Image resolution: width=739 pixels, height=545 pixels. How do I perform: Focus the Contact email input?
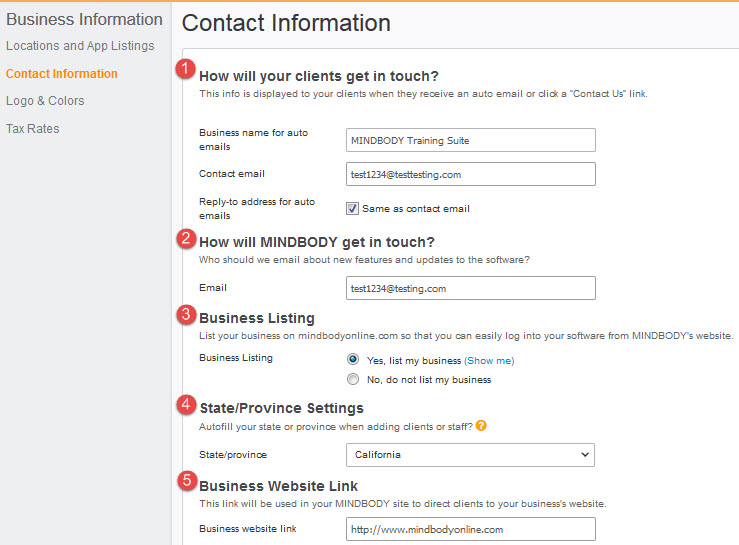470,174
